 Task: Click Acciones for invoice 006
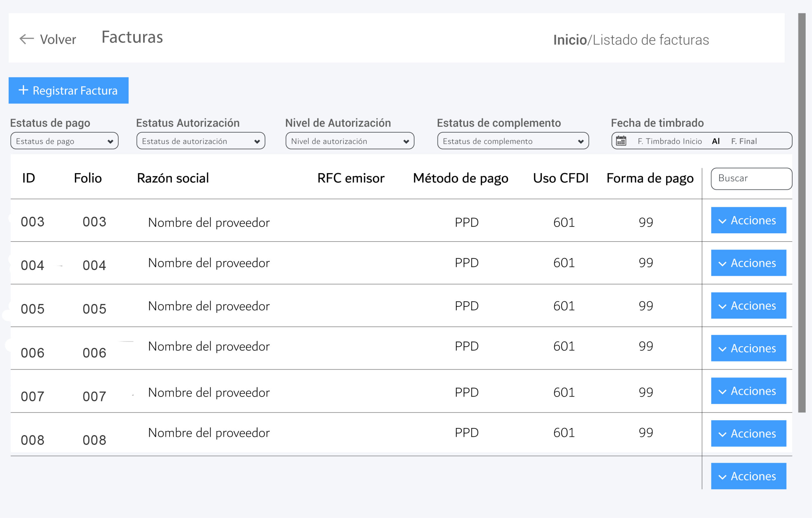click(x=748, y=348)
